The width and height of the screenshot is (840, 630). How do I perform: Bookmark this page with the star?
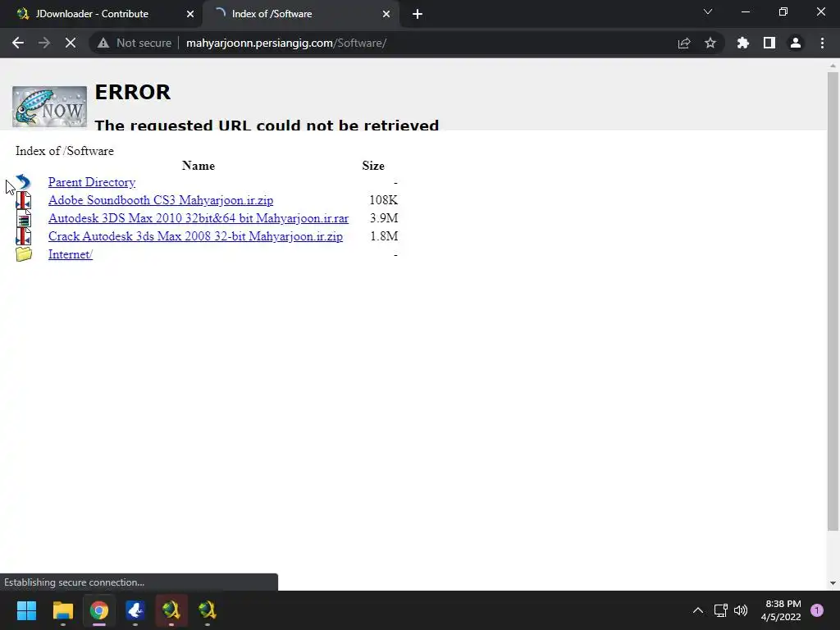click(x=710, y=43)
